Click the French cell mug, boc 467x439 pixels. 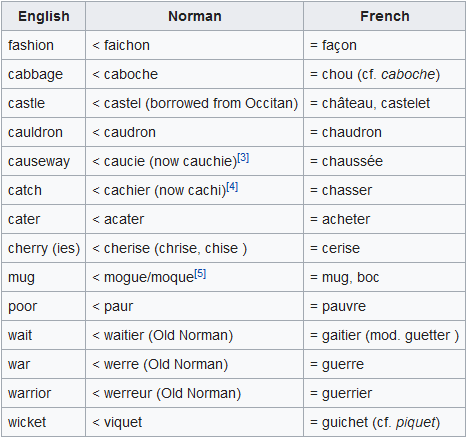click(385, 277)
